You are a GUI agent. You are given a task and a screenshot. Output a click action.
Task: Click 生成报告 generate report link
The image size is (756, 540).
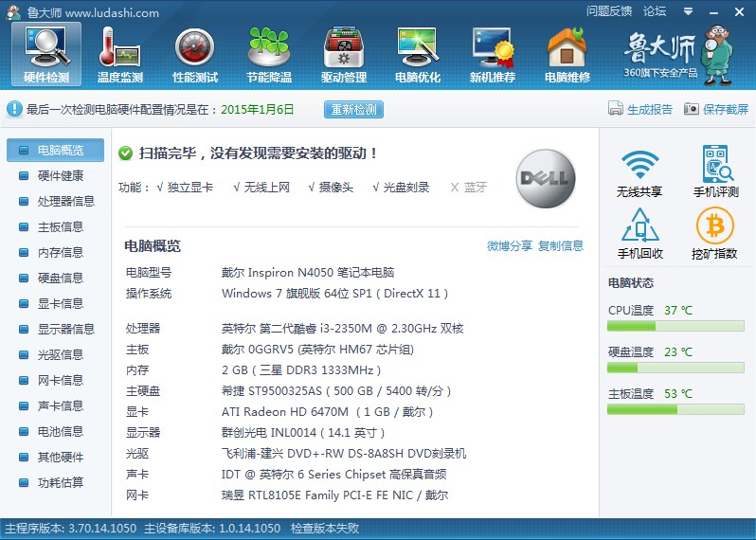click(649, 110)
